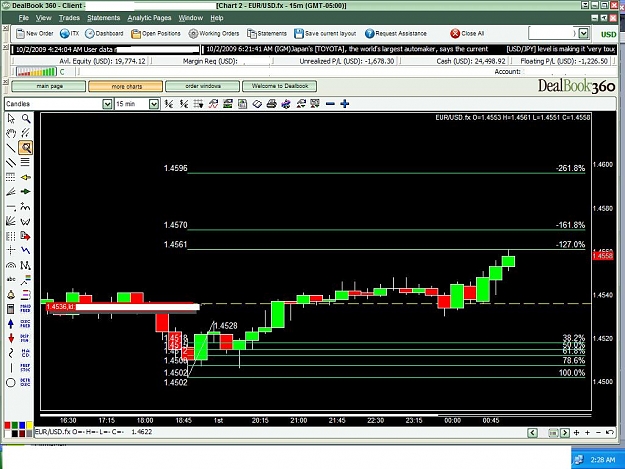The width and height of the screenshot is (625, 469).
Task: Switch to the more charts tab
Action: (x=126, y=86)
